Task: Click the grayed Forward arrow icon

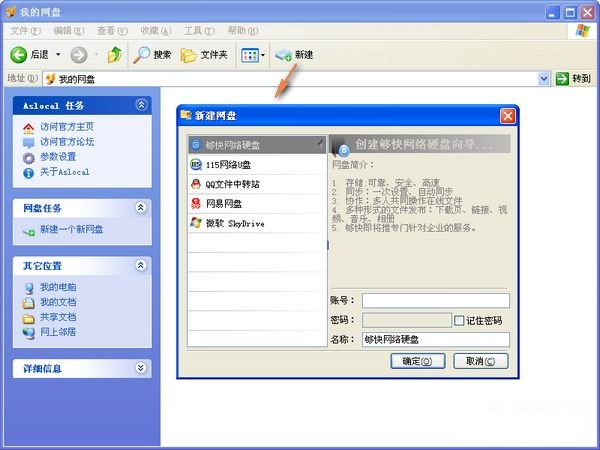Action: [79, 55]
